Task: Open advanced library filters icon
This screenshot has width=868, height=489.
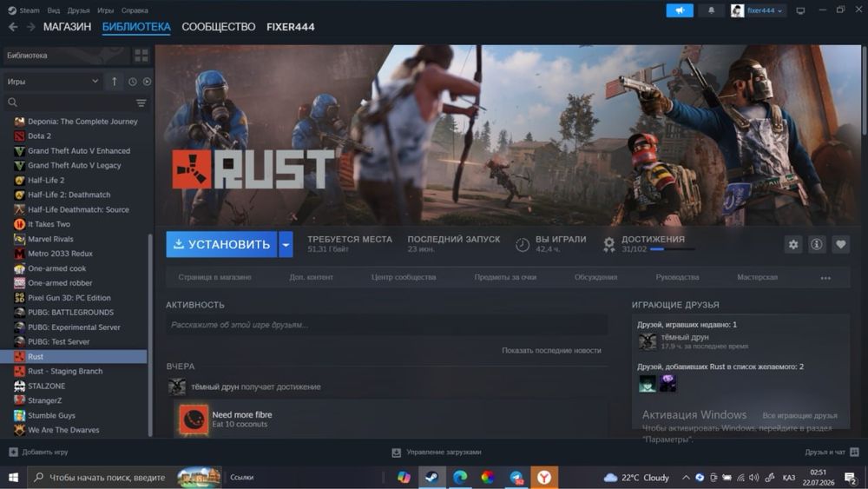Action: click(x=141, y=103)
